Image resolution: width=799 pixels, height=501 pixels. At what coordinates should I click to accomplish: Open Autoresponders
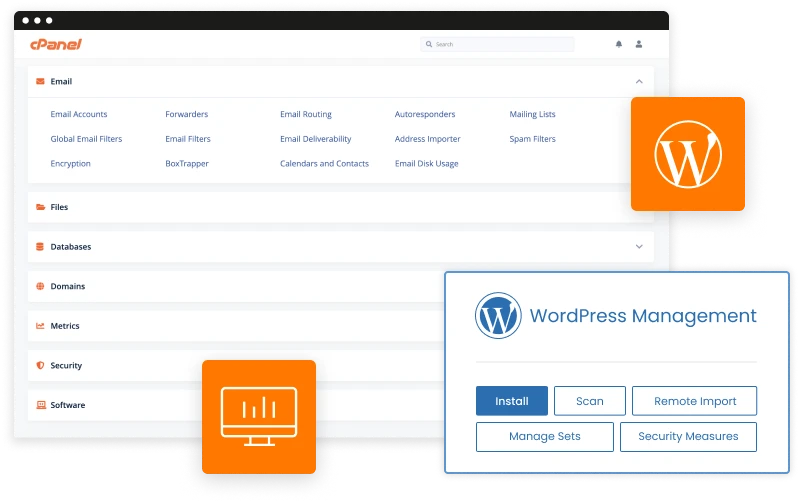point(425,114)
